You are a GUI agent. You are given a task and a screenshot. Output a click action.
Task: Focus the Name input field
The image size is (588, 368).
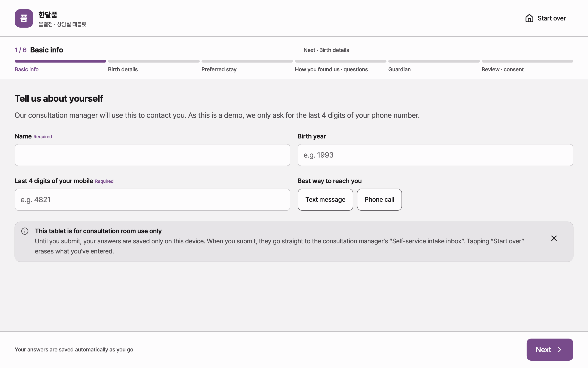tap(152, 155)
